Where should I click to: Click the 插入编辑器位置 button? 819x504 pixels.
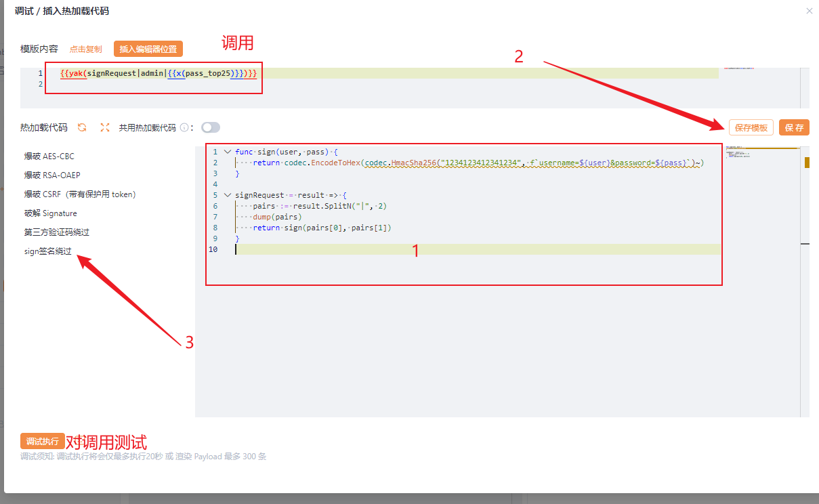pos(148,49)
